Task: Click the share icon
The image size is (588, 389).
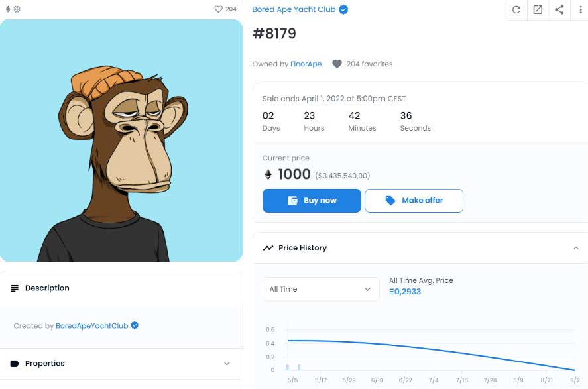Action: 559,9
